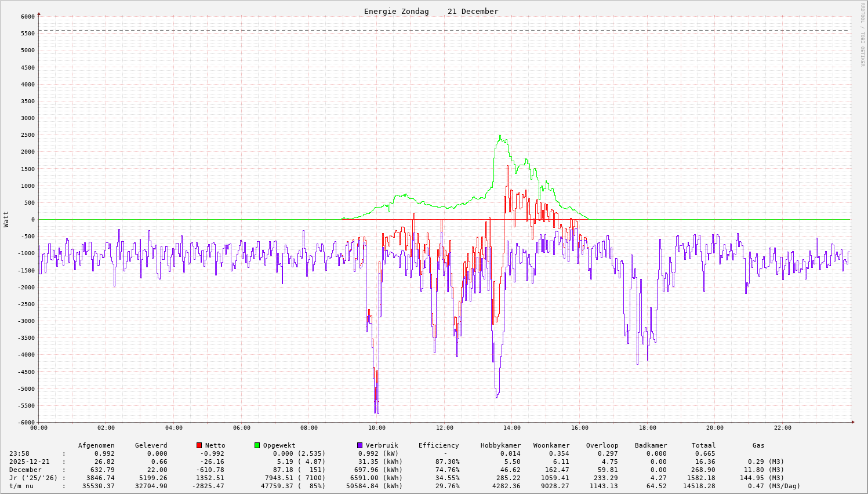Image resolution: width=868 pixels, height=494 pixels.
Task: Click the 't/m nu' row label
Action: click(21, 486)
